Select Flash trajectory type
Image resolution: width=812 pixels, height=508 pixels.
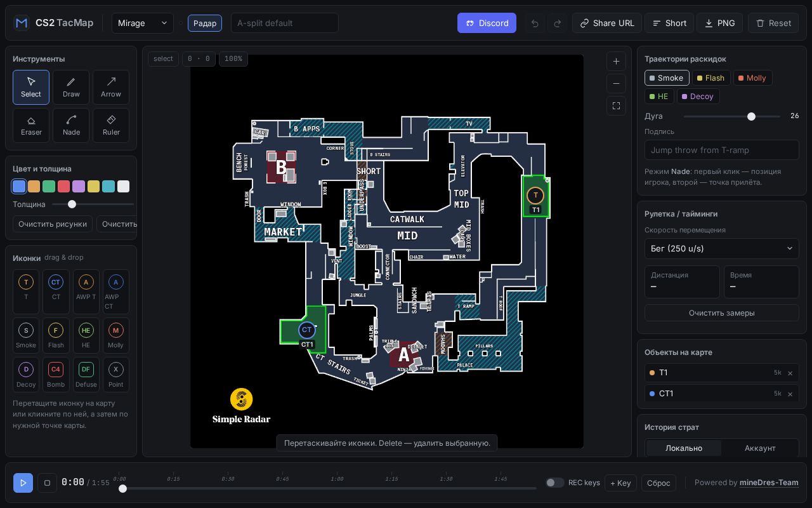pyautogui.click(x=710, y=78)
